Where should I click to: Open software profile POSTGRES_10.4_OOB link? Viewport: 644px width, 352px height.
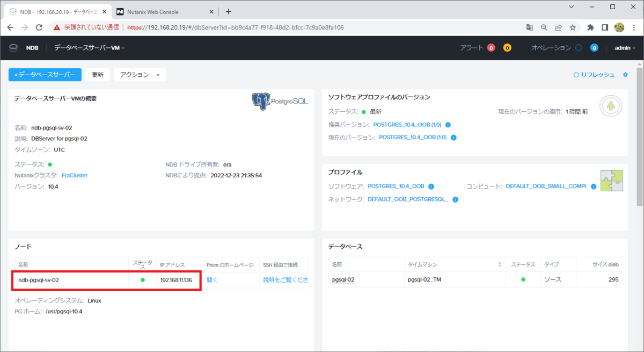(x=396, y=186)
